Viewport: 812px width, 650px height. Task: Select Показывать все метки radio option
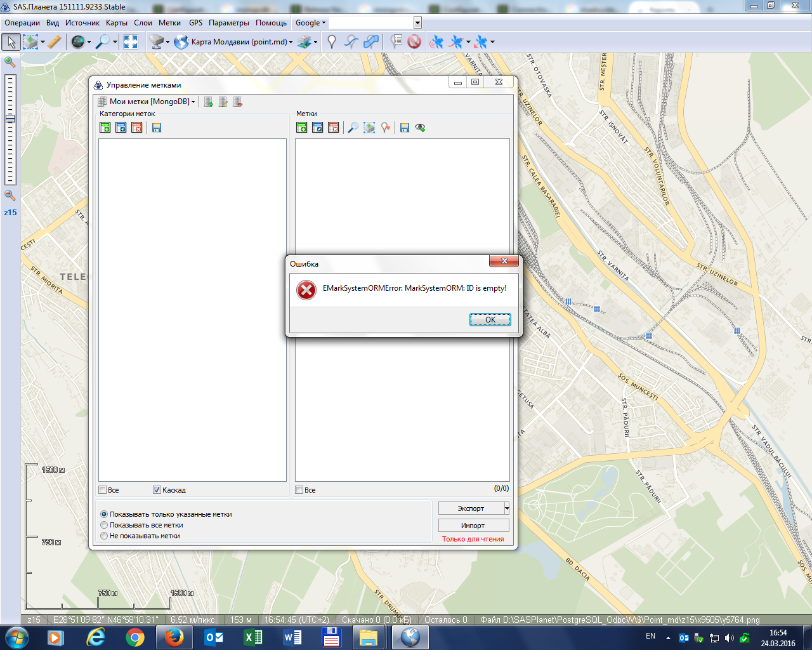(x=105, y=525)
